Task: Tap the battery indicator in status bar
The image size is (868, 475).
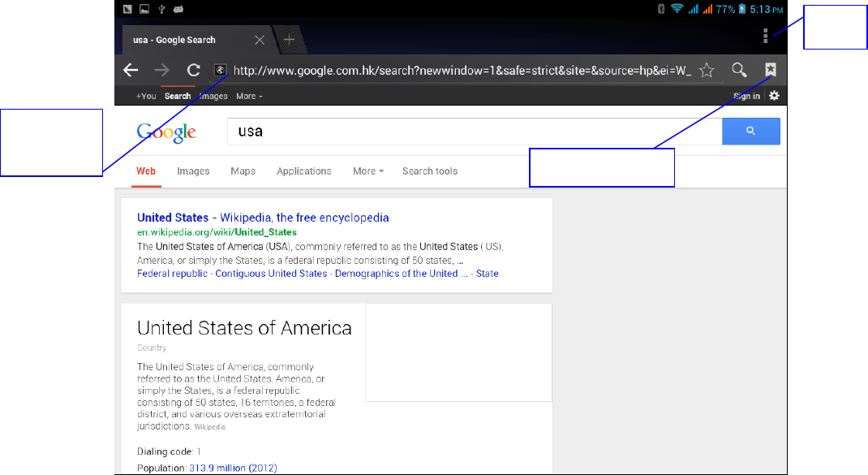Action: pos(742,8)
